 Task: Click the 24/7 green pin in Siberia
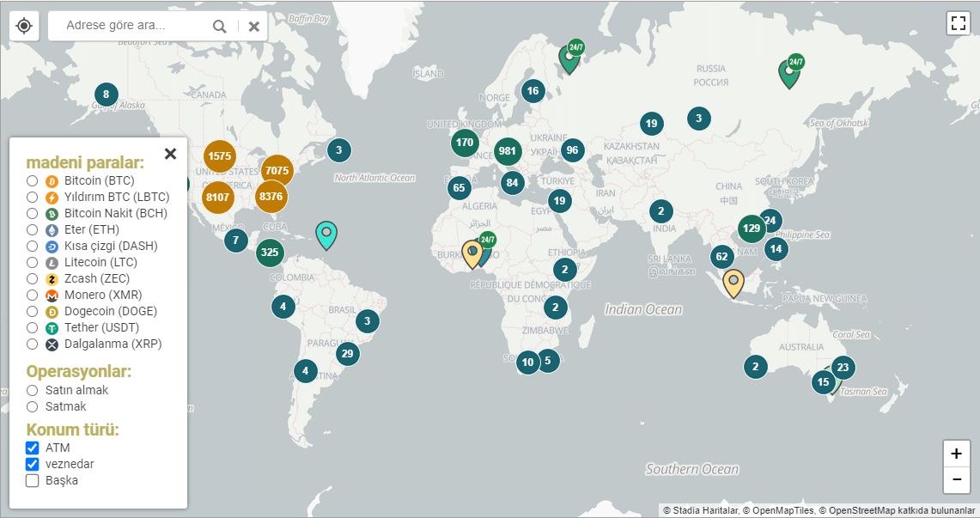[x=789, y=73]
